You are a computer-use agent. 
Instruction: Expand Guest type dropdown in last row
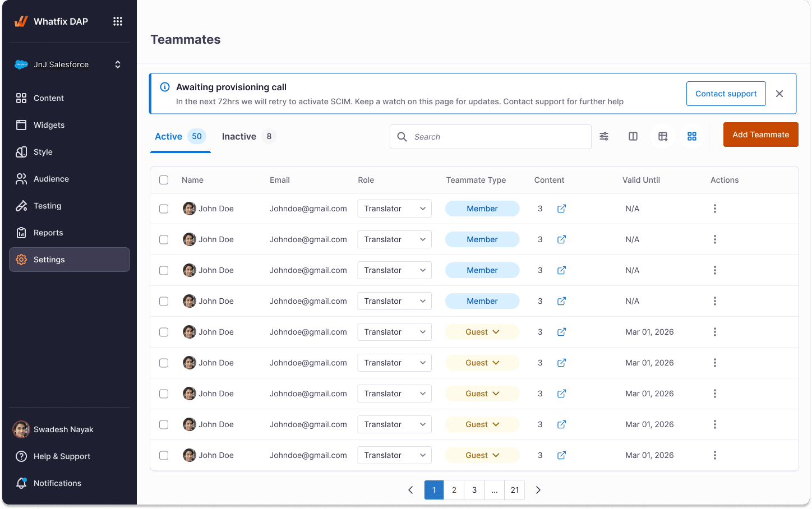click(482, 455)
